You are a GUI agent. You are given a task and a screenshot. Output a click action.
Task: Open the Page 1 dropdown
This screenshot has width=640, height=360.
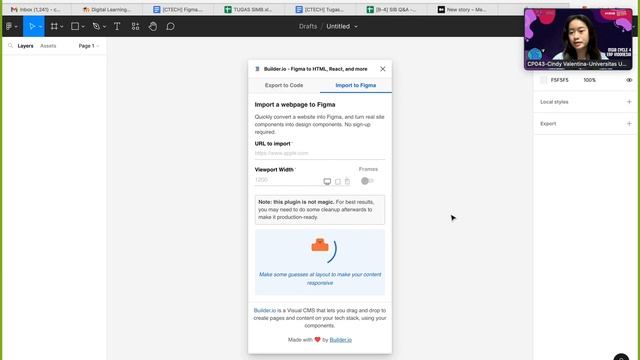pyautogui.click(x=89, y=46)
